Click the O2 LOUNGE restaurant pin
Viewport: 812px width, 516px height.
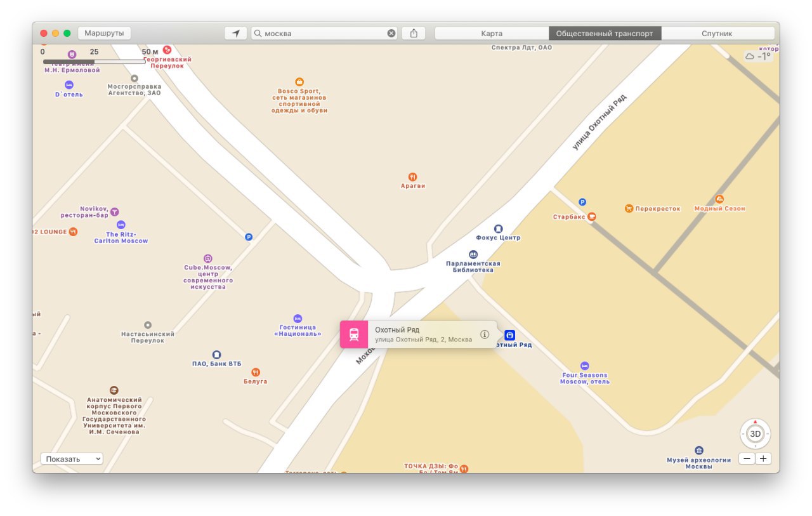[74, 232]
